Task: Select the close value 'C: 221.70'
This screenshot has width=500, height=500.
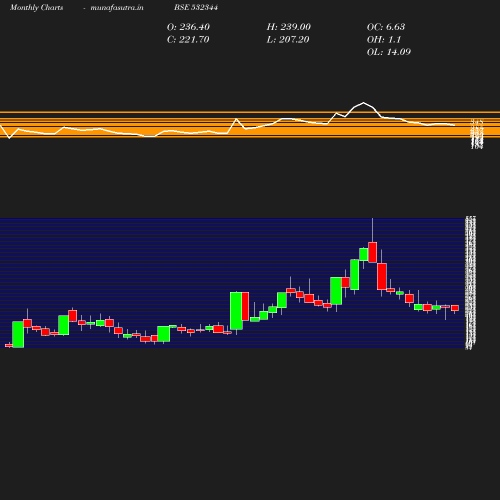Action: pyautogui.click(x=188, y=40)
